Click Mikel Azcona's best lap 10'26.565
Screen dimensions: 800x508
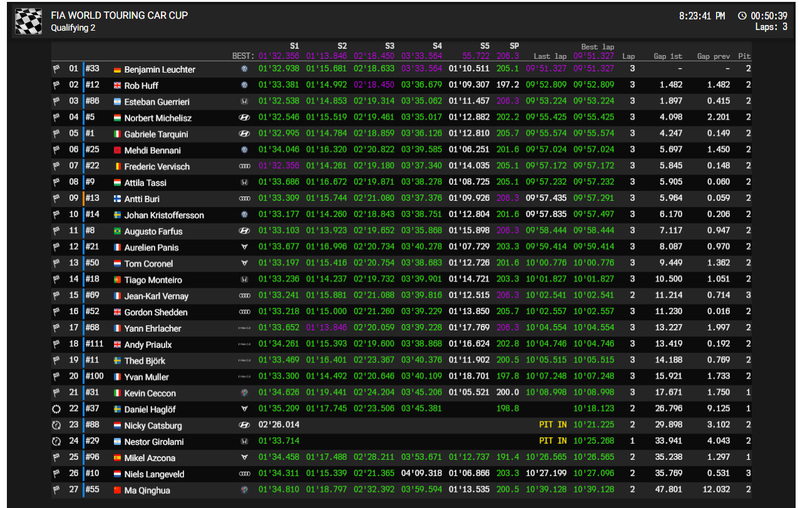pos(594,457)
